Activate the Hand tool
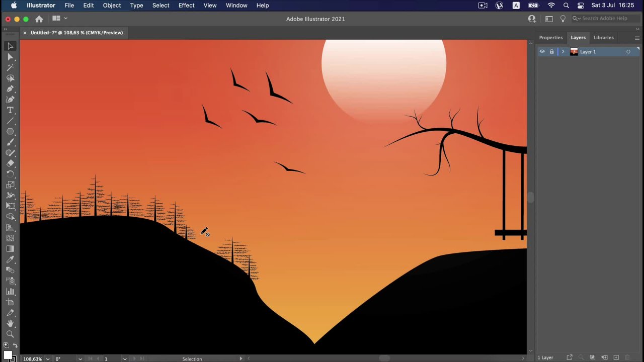 [x=10, y=323]
